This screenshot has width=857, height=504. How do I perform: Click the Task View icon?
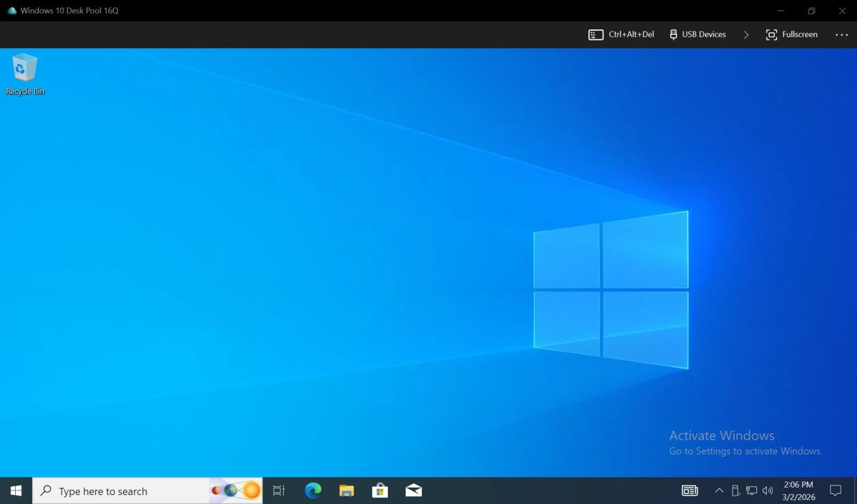[278, 490]
